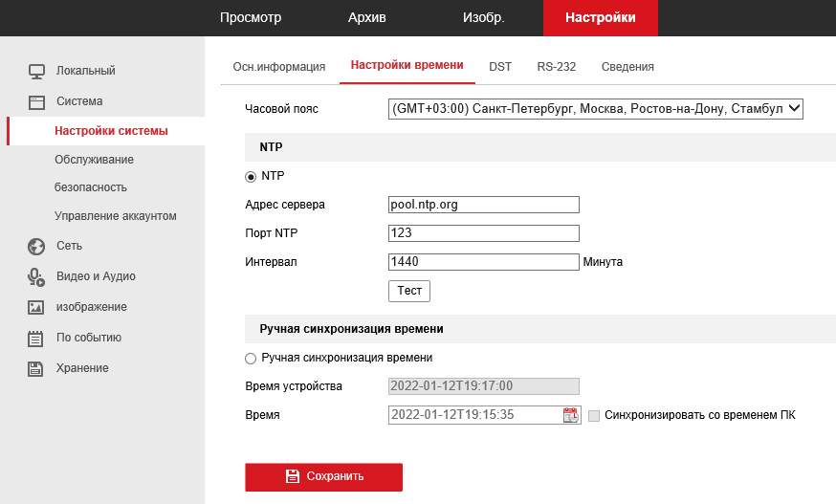This screenshot has height=504, width=836.
Task: Open Обслуживание in the sidebar
Action: (x=94, y=160)
